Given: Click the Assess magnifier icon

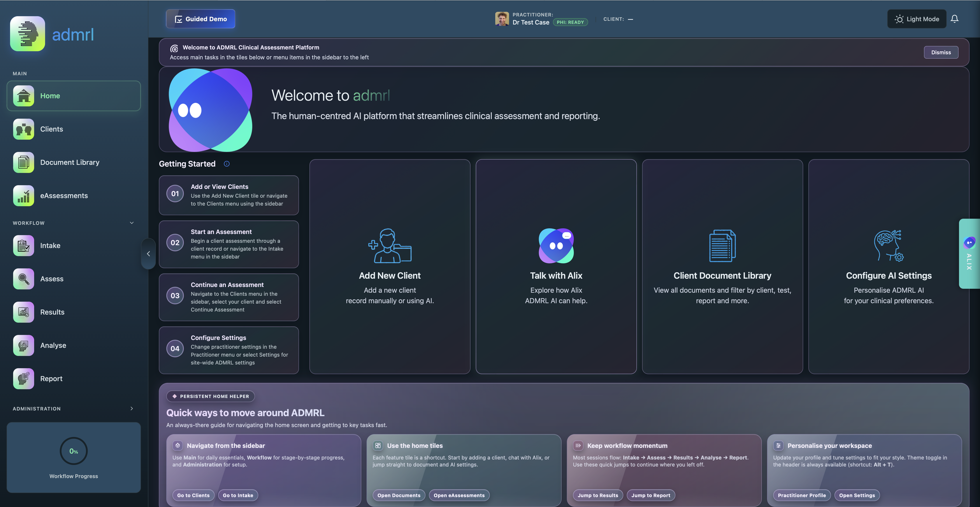Looking at the screenshot, I should click(x=23, y=279).
